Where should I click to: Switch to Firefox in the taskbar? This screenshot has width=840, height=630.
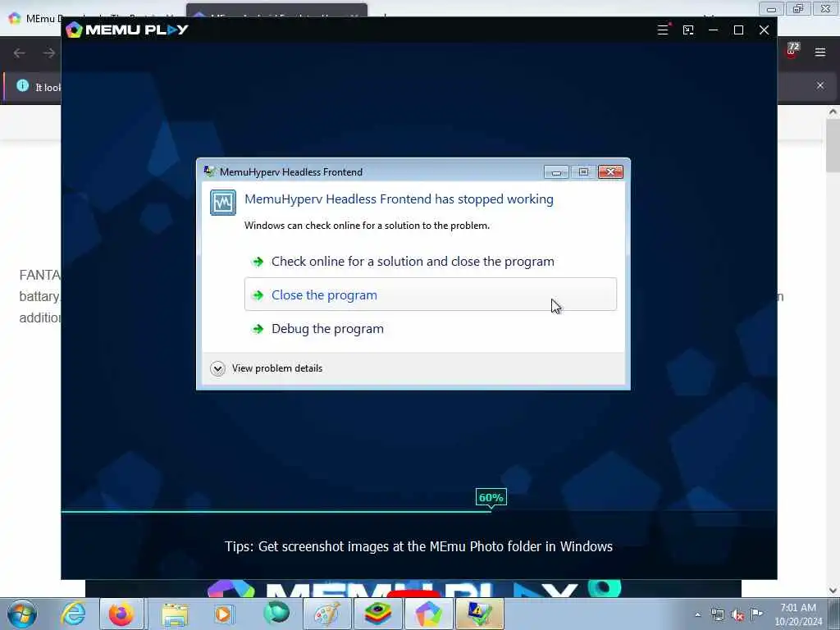point(121,614)
